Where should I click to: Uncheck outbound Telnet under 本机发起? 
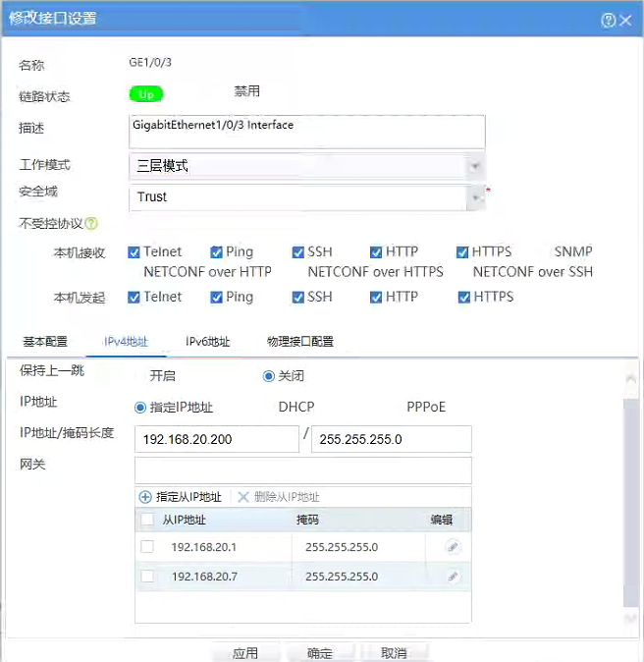(x=134, y=298)
